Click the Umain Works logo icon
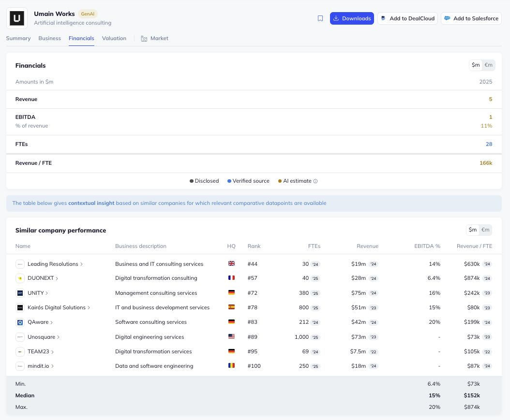This screenshot has height=420, width=510. [17, 18]
